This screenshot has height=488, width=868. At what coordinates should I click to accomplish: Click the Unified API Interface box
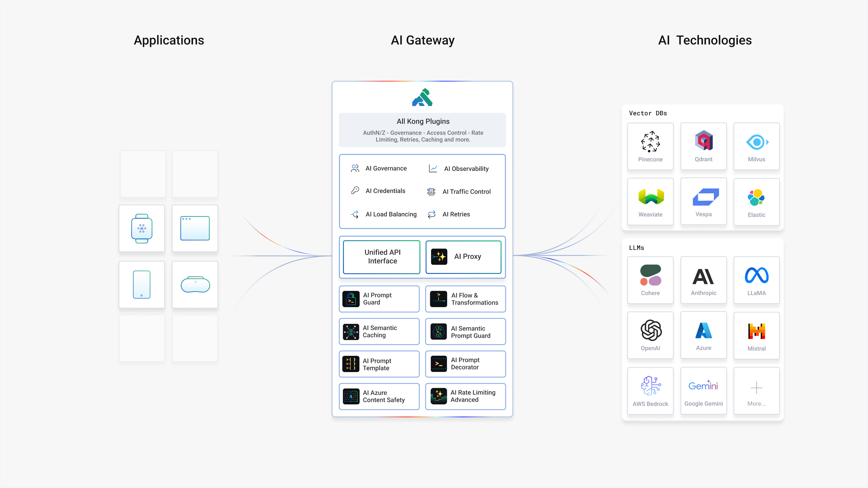[382, 257]
